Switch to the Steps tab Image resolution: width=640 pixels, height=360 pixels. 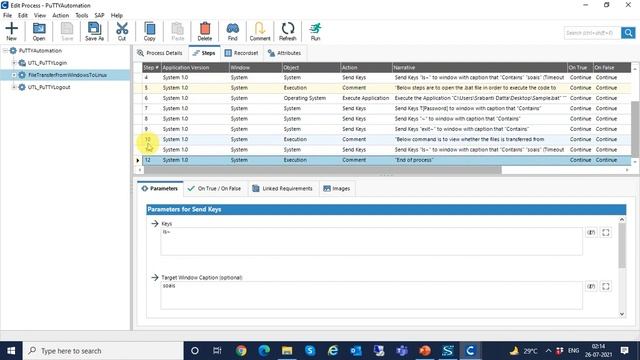click(204, 53)
